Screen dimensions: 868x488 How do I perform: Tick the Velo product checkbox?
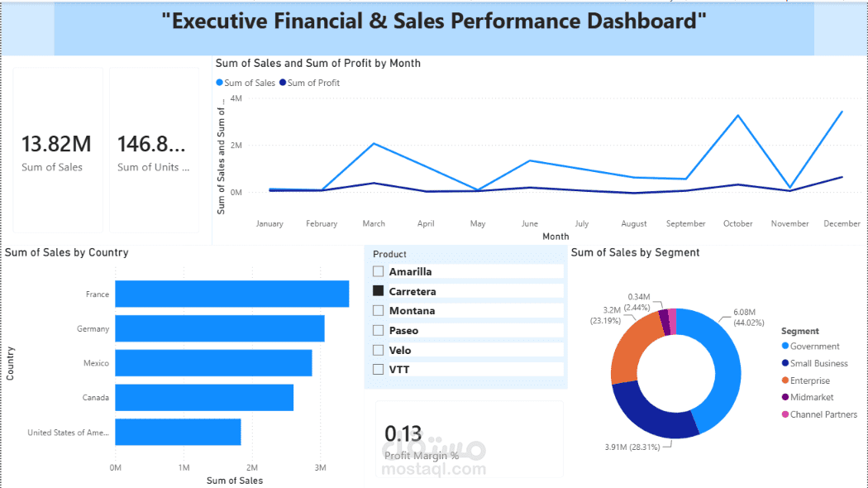[x=378, y=350]
